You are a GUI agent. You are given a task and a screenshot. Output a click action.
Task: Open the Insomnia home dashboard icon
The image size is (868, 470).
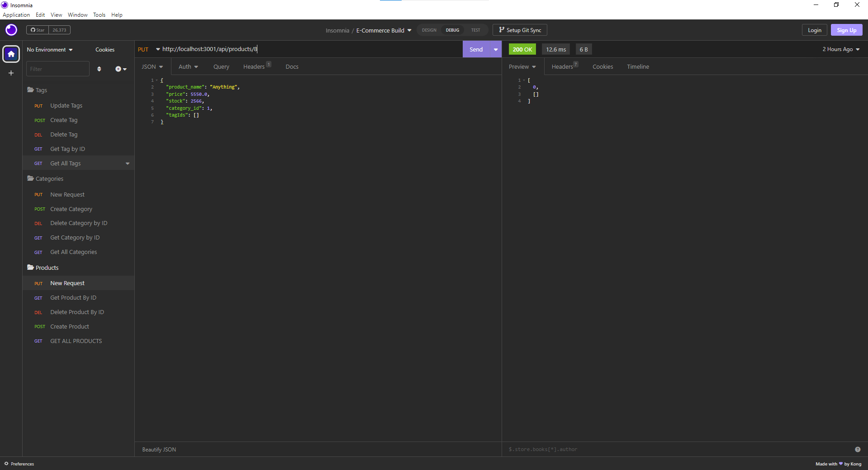coord(10,54)
